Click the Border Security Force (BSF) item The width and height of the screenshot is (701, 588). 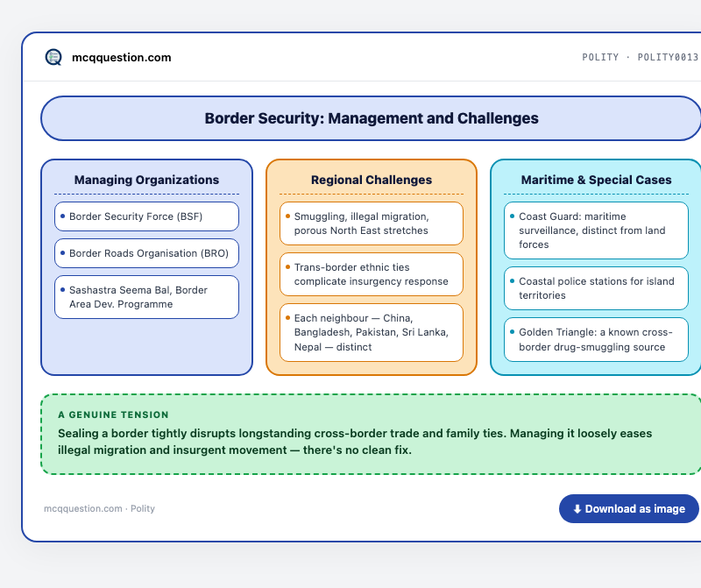tap(146, 216)
